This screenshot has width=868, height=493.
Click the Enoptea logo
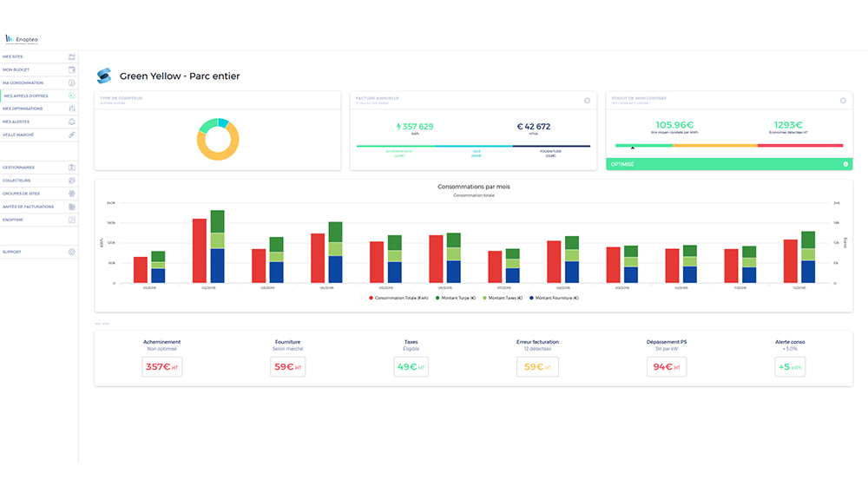pyautogui.click(x=21, y=39)
